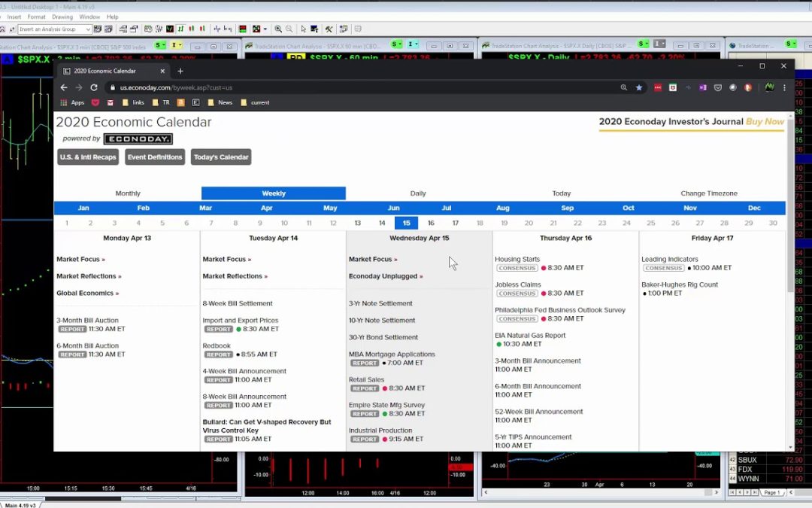Expand the green S dropdown on 60 min chart

coord(397,44)
